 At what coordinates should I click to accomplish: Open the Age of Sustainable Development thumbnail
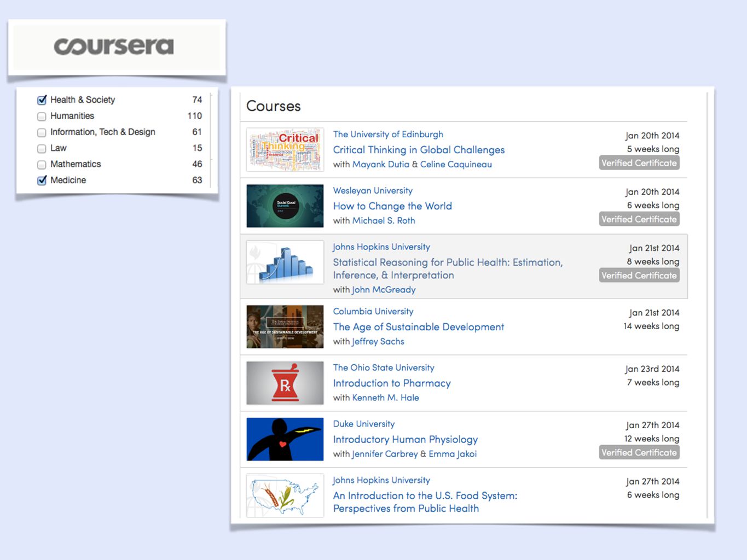[285, 326]
